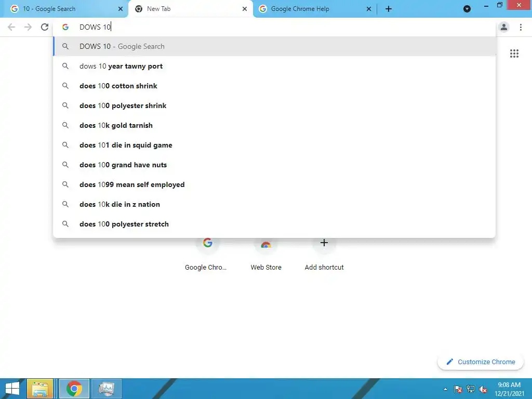Screen dimensions: 532x399
Task: Open the Google apps grid icon
Action: click(514, 54)
